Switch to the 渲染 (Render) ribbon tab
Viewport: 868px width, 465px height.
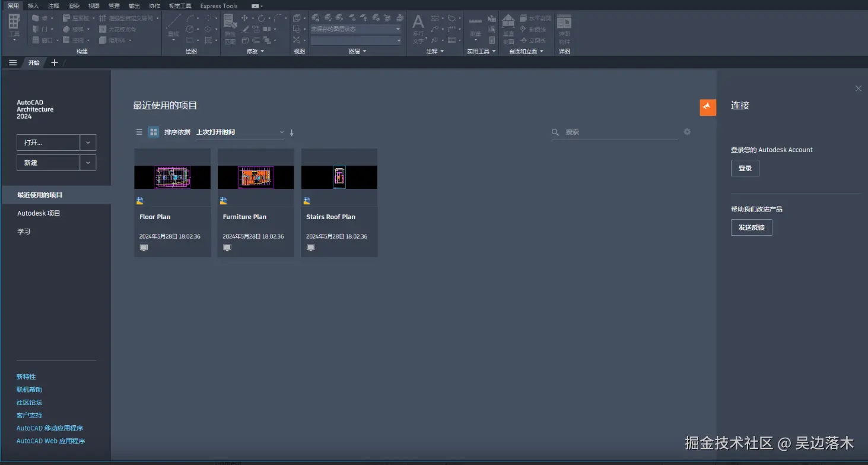(x=74, y=6)
